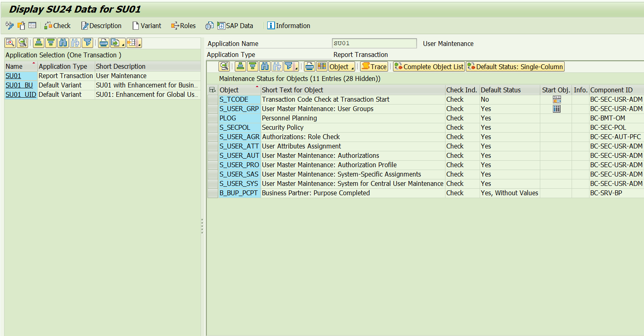This screenshot has height=336, width=644.
Task: Click the S_USER_ATT object cell
Action: pos(240,146)
